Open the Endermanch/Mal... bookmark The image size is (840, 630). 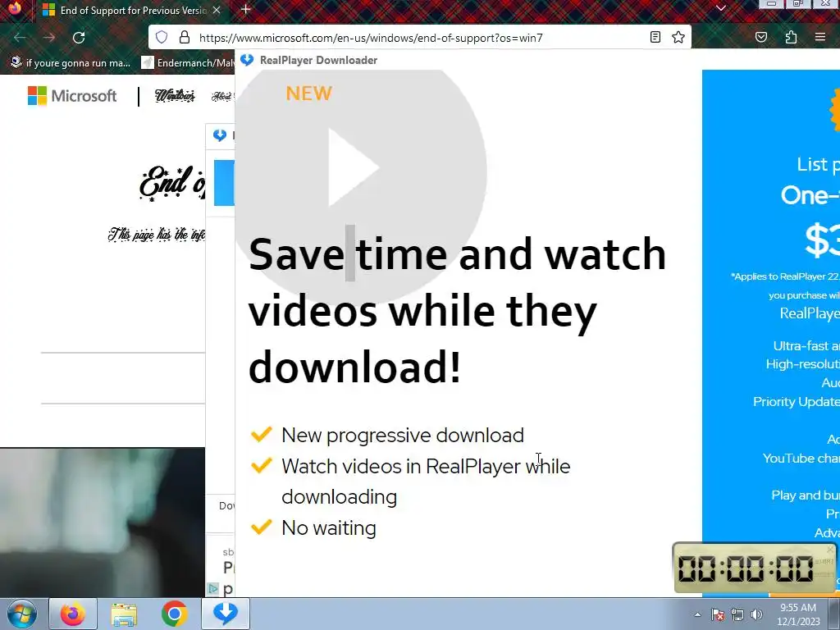point(188,62)
